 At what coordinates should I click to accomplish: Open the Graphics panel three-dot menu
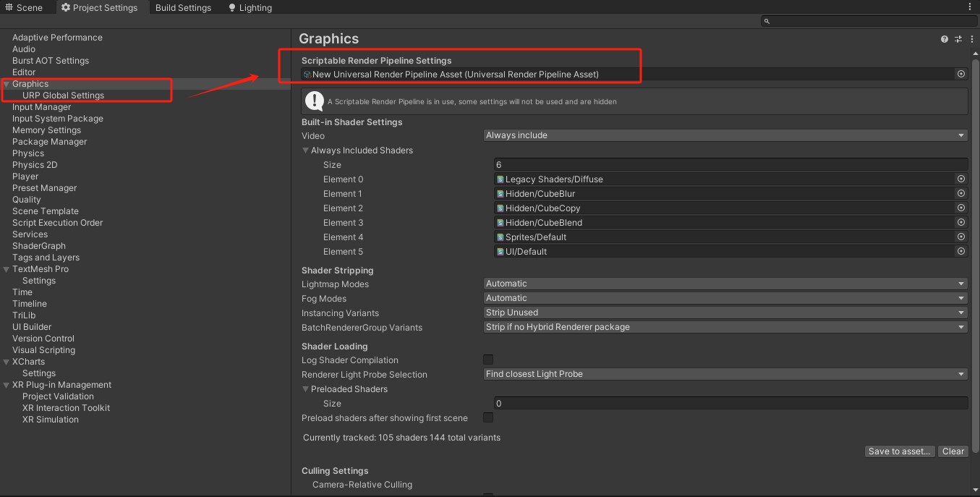coord(970,39)
